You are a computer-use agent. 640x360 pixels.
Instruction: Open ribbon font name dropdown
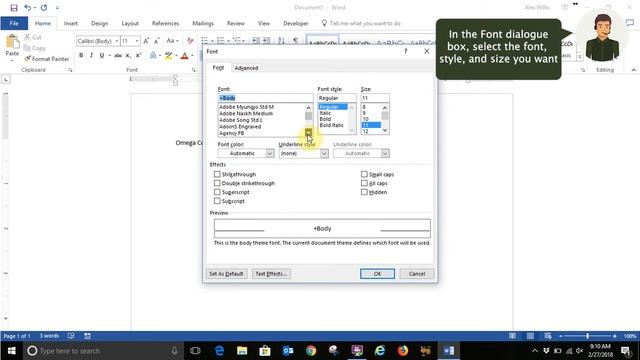pyautogui.click(x=117, y=41)
